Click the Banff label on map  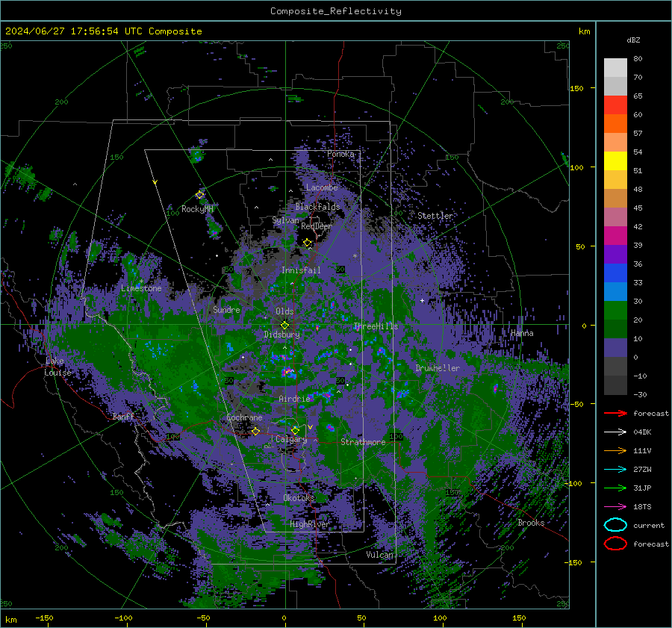pyautogui.click(x=123, y=416)
